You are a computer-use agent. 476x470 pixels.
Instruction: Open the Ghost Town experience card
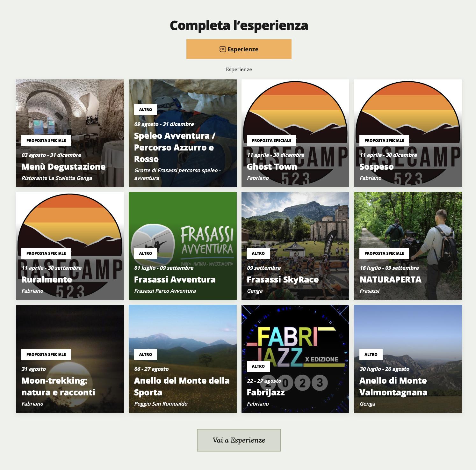(295, 133)
